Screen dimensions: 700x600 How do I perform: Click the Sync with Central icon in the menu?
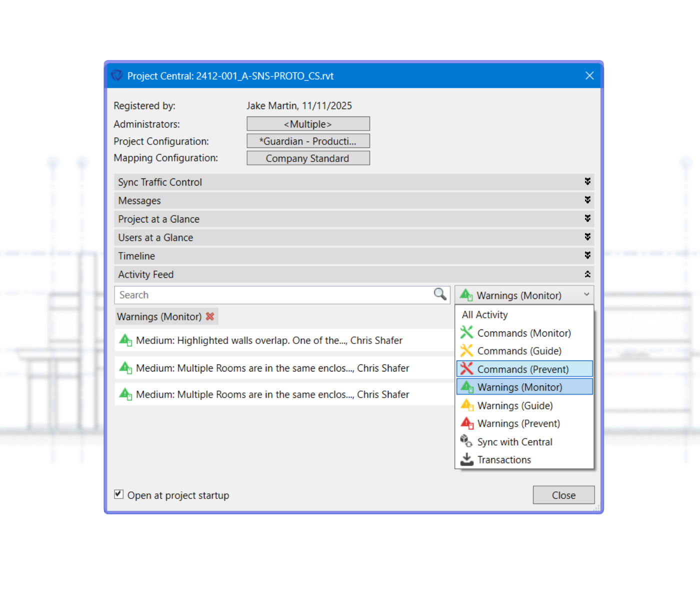pos(466,441)
